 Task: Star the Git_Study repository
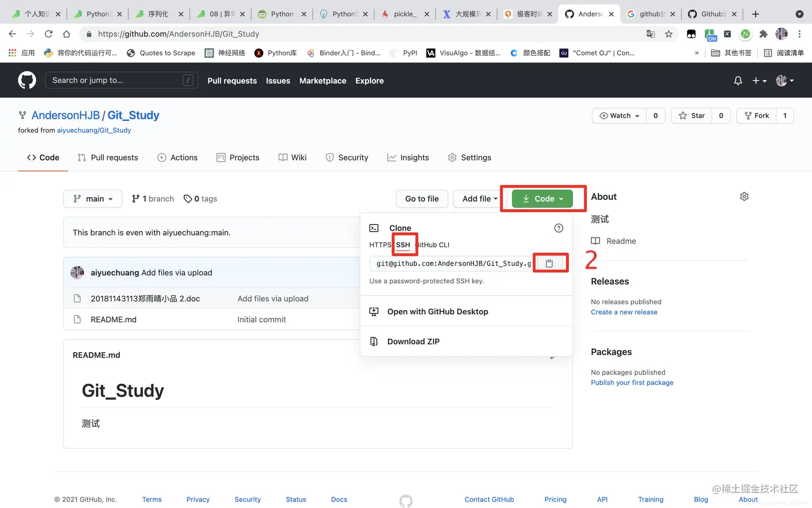tap(692, 116)
